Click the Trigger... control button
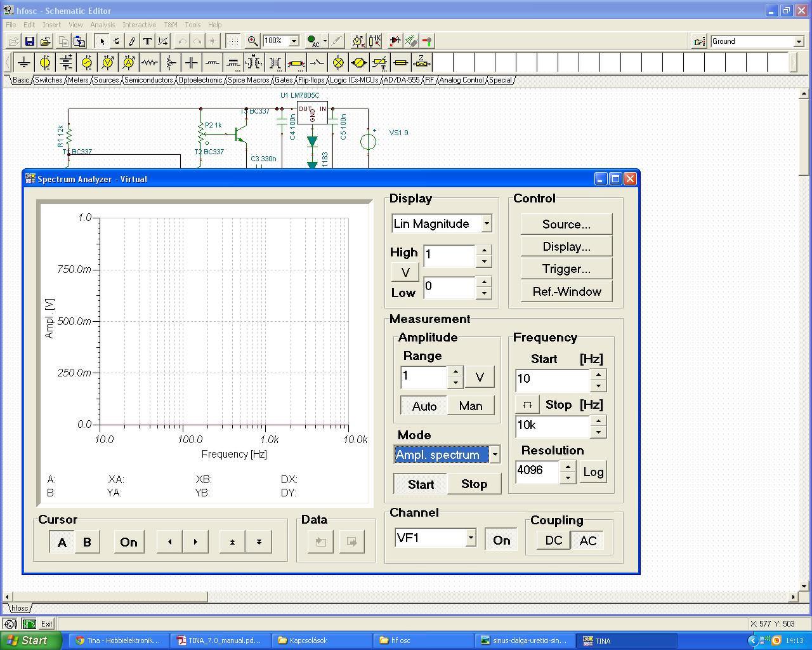This screenshot has height=650, width=812. pos(566,269)
